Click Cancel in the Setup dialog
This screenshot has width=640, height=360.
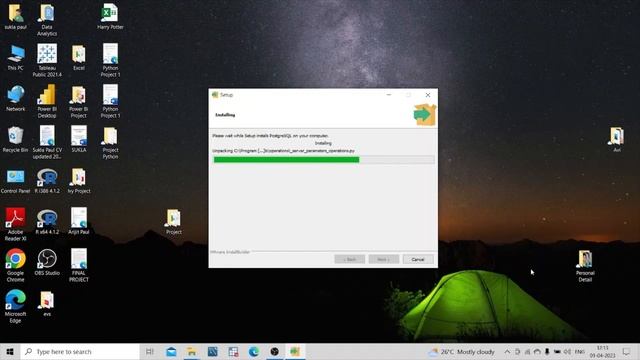(x=418, y=259)
